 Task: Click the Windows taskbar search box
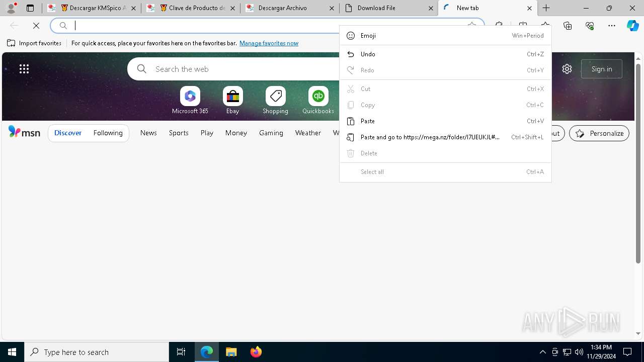point(97,352)
